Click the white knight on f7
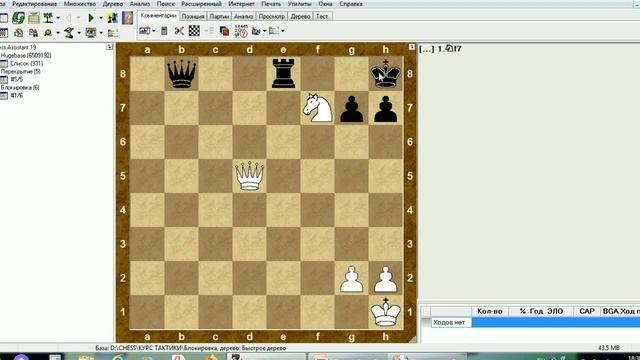 click(x=317, y=108)
